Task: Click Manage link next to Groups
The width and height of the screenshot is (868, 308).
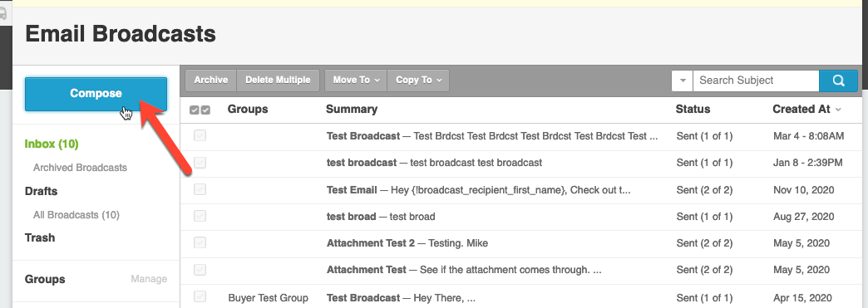Action: pyautogui.click(x=149, y=279)
